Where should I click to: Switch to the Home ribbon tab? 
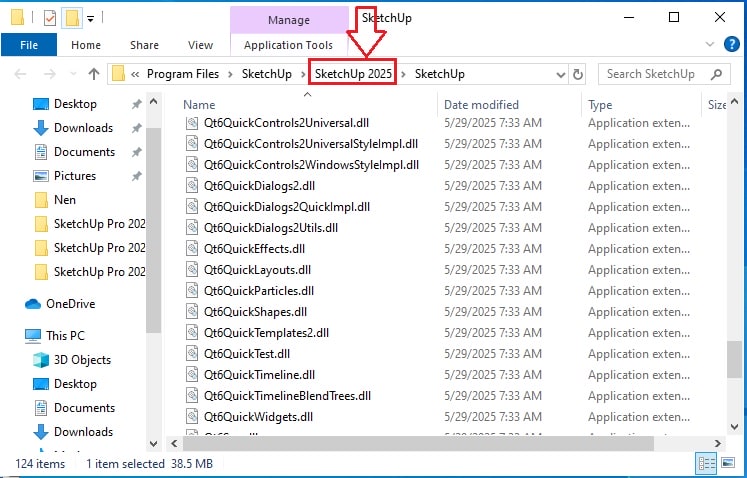(x=86, y=45)
